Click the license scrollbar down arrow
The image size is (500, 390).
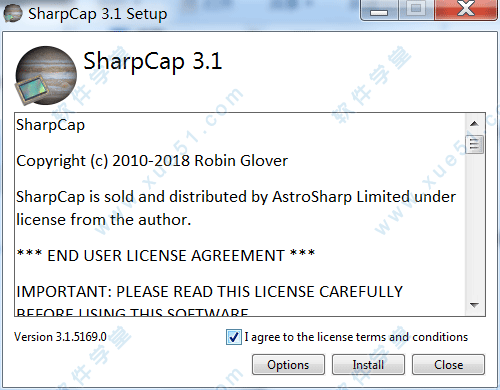pyautogui.click(x=474, y=305)
